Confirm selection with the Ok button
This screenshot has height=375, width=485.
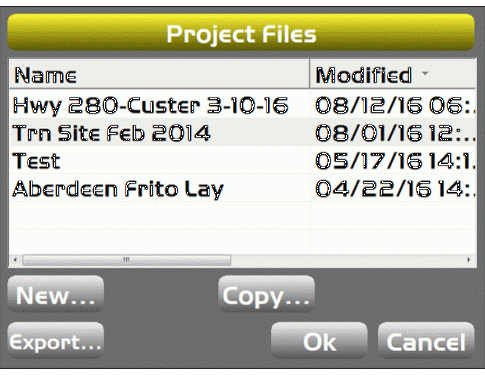[319, 341]
